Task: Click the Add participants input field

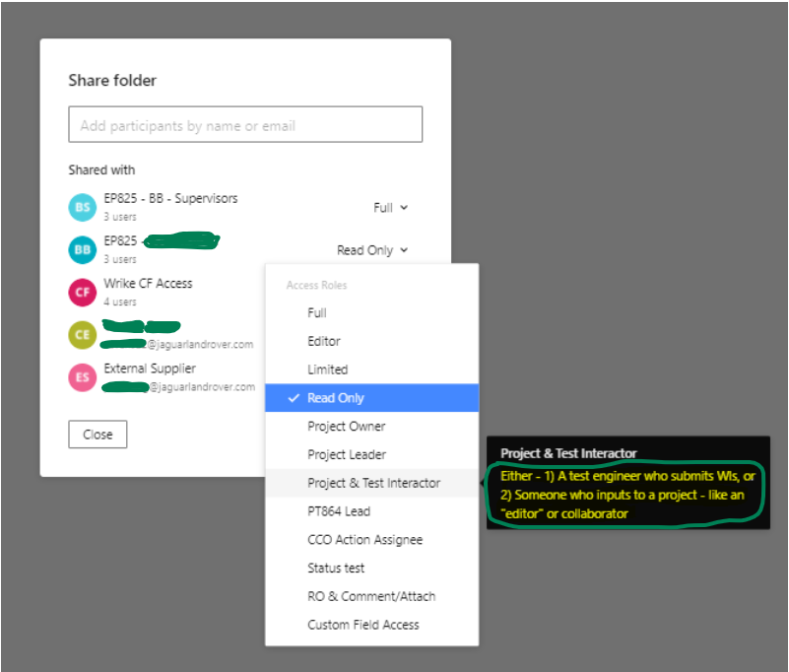Action: pos(245,125)
